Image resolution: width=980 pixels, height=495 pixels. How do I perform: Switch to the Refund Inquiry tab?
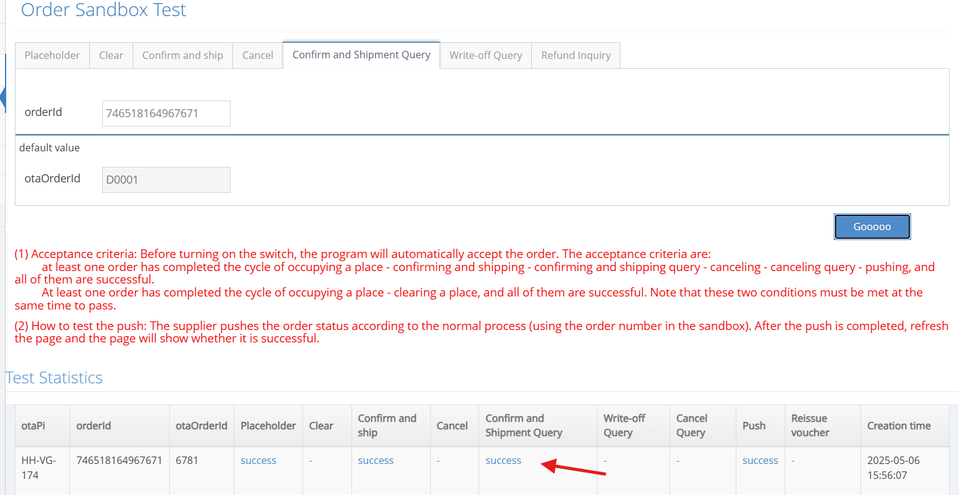pyautogui.click(x=575, y=55)
